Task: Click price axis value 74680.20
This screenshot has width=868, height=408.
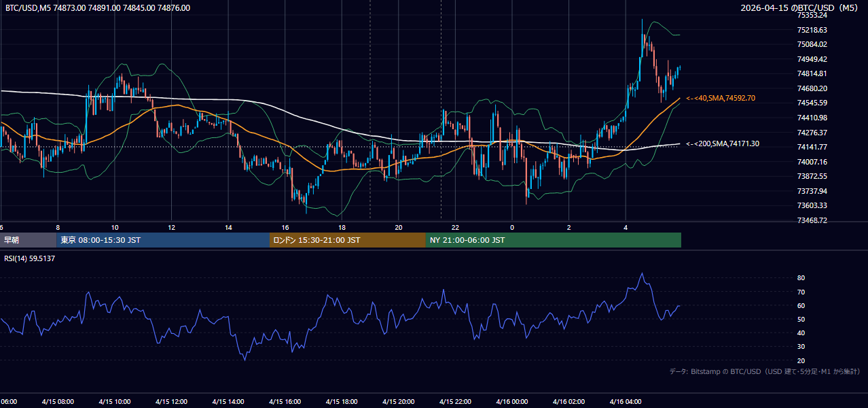Action: point(812,88)
